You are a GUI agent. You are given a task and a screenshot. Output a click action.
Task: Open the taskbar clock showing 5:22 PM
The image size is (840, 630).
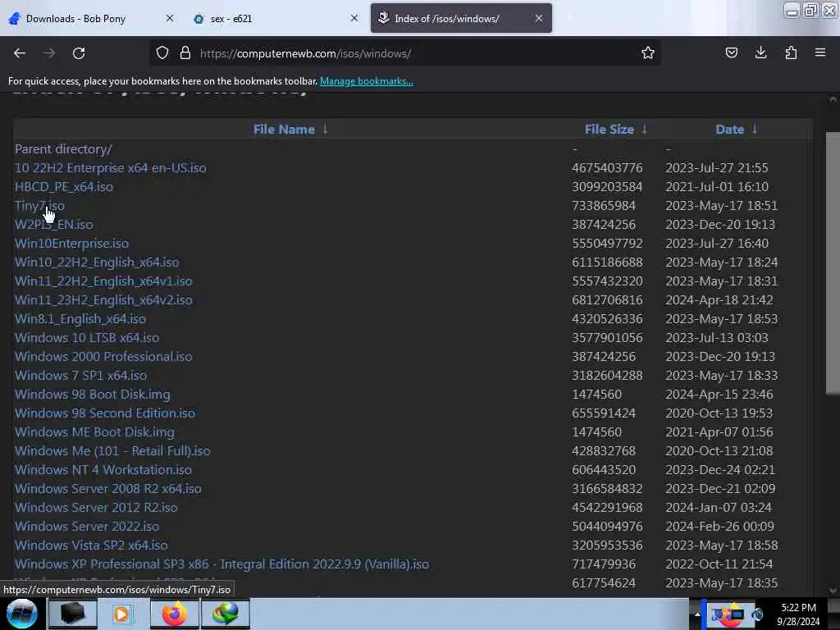click(798, 614)
